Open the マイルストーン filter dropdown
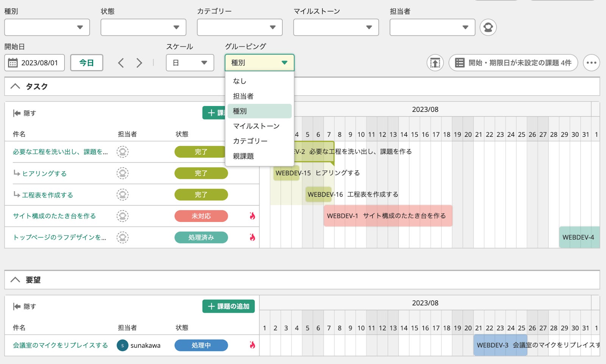 tap(336, 27)
